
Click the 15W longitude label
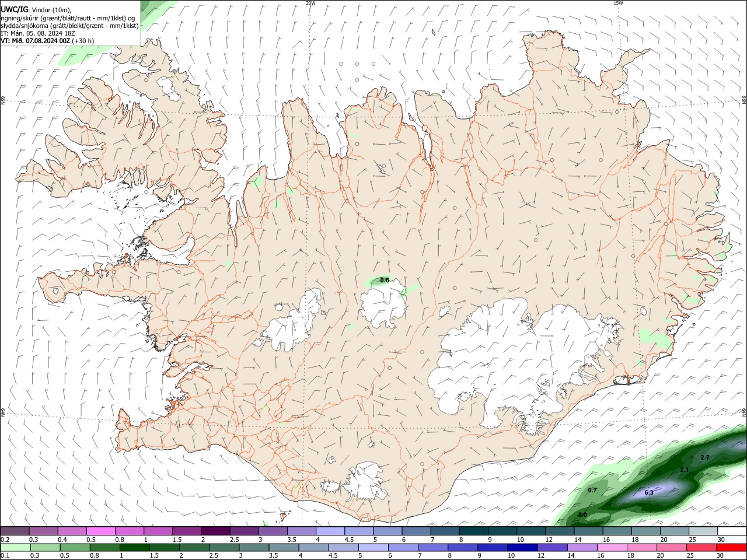pos(618,3)
